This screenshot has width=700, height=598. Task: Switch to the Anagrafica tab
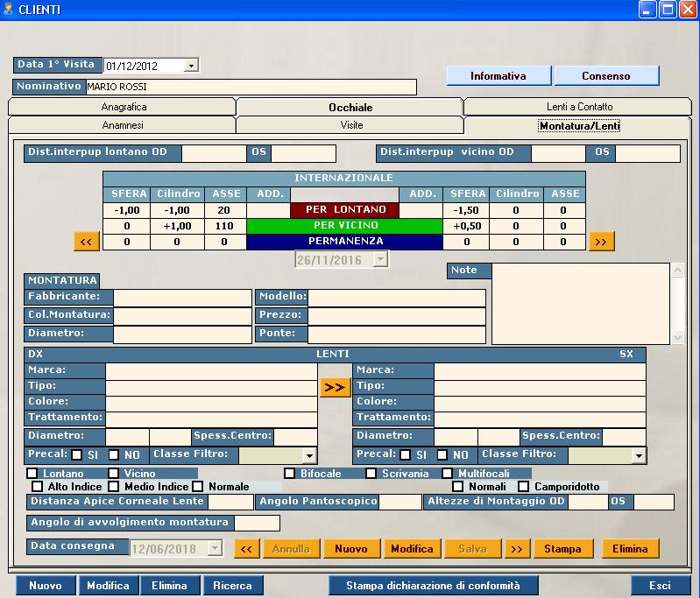(124, 107)
